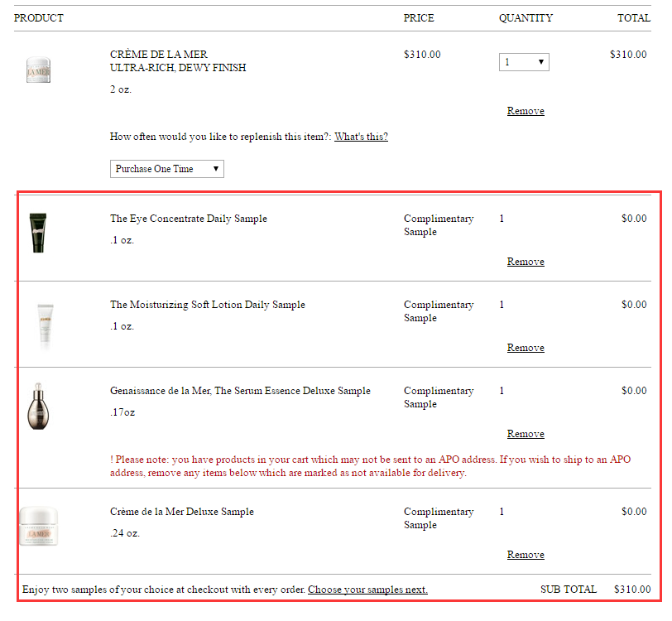
Task: Click The Eye Concentrate Daily Sample name
Action: [189, 219]
